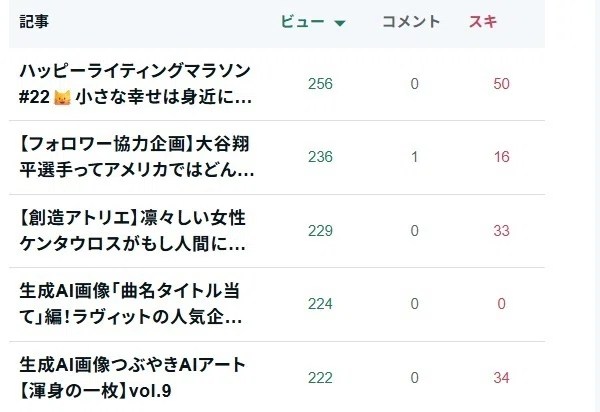This screenshot has height=412, width=600.
Task: Click the 222 view count
Action: pos(320,378)
